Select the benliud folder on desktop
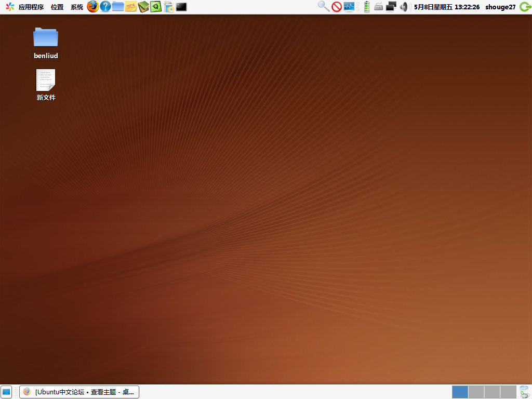Image resolution: width=532 pixels, height=399 pixels. pyautogui.click(x=46, y=44)
